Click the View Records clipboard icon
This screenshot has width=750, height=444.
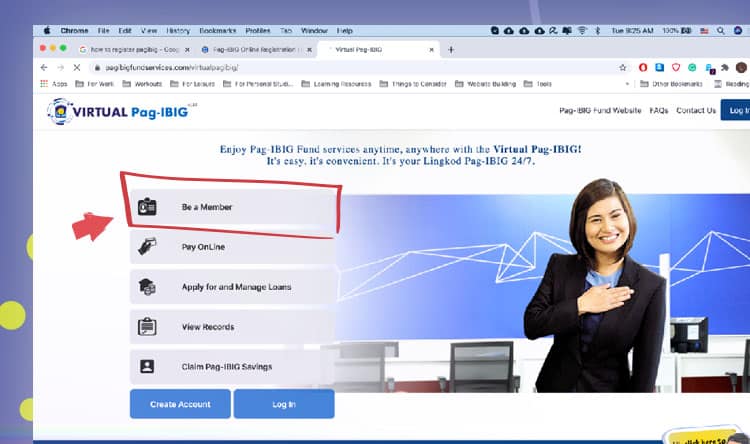(147, 326)
